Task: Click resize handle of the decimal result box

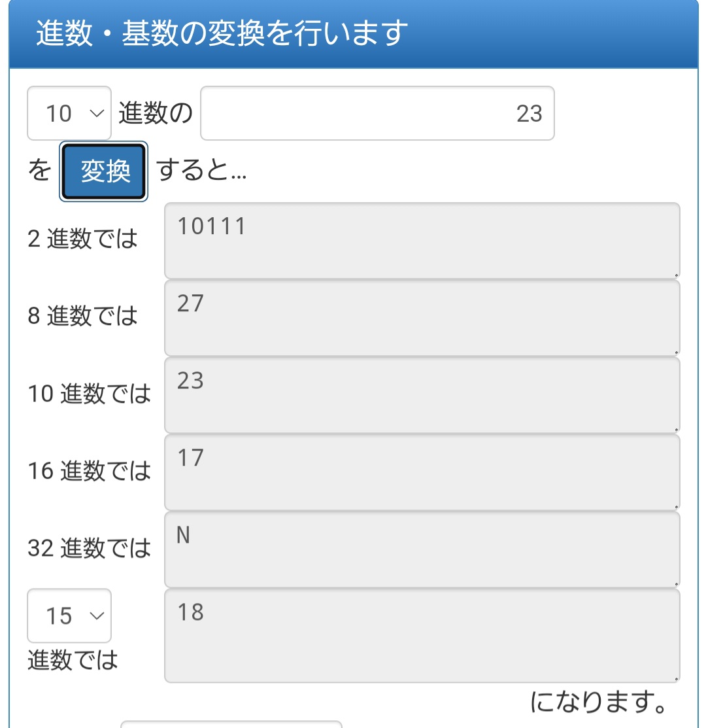Action: pyautogui.click(x=677, y=430)
